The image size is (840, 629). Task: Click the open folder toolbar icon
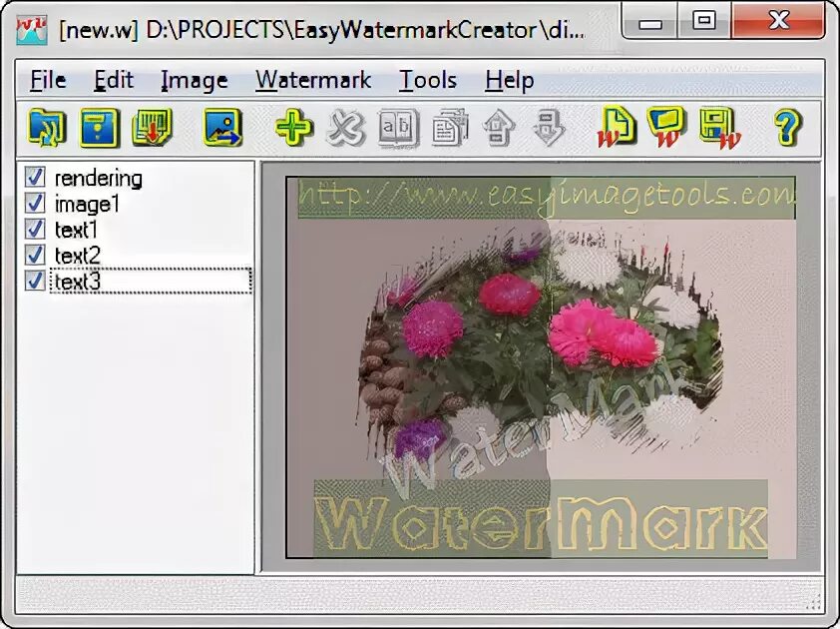(x=47, y=128)
